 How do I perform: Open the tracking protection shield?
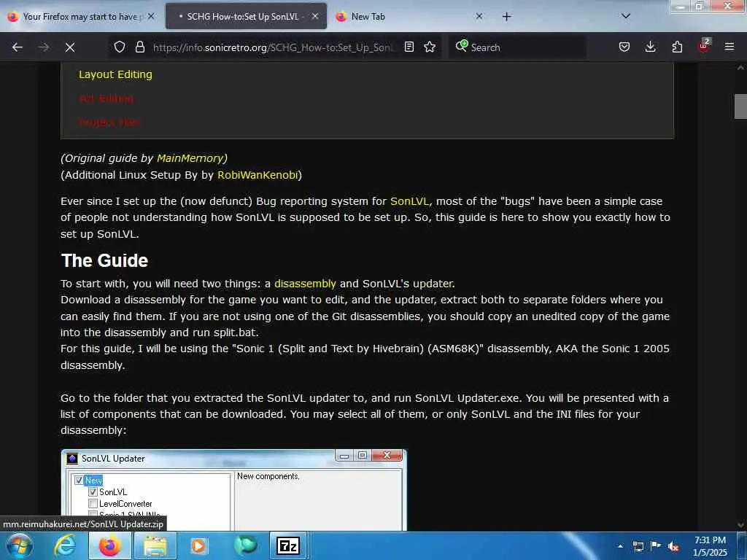(x=120, y=47)
